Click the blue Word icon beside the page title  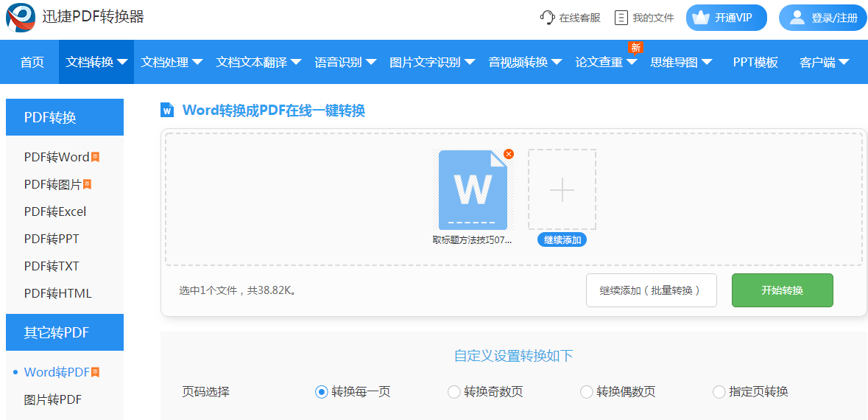pos(167,110)
